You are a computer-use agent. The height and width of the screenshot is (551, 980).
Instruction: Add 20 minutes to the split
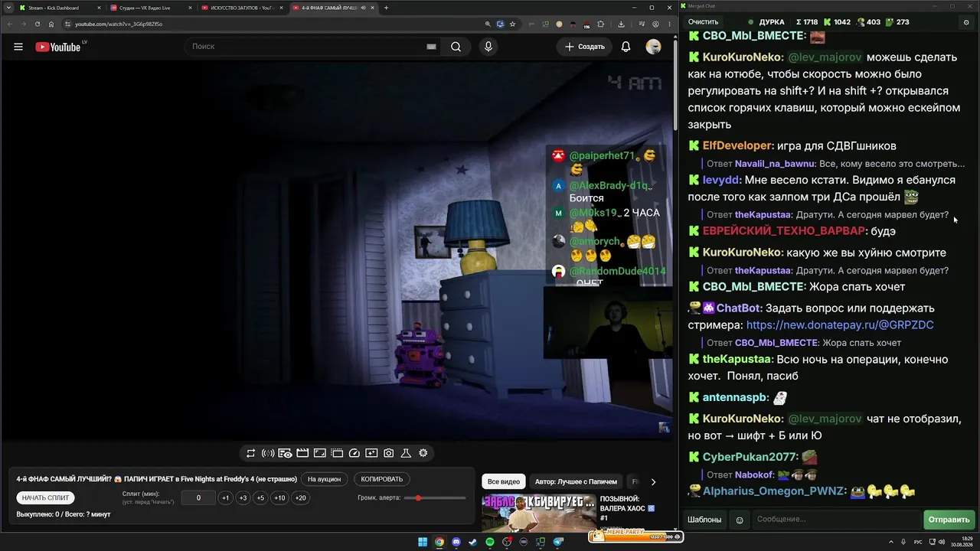300,497
